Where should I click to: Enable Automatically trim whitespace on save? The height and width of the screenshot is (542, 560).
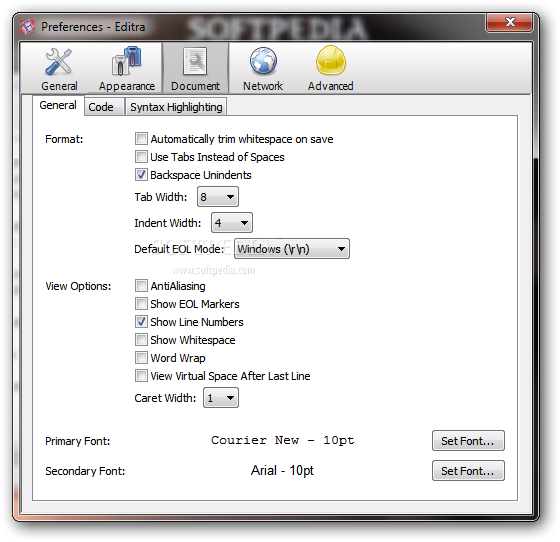click(141, 139)
